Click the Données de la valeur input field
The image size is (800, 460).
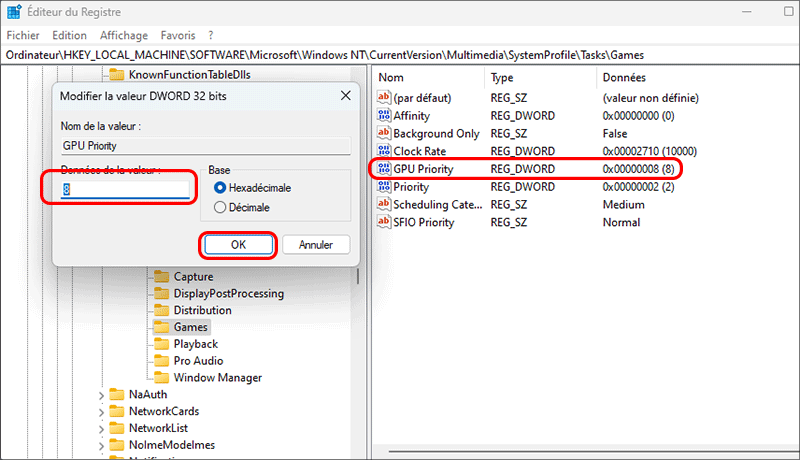point(125,189)
